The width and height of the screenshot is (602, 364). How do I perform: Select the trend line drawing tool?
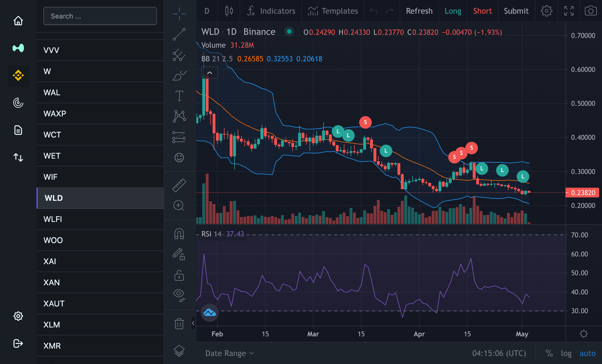point(179,34)
